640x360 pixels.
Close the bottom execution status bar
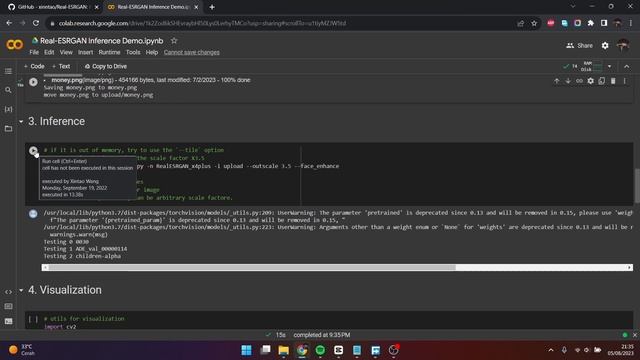click(x=635, y=335)
